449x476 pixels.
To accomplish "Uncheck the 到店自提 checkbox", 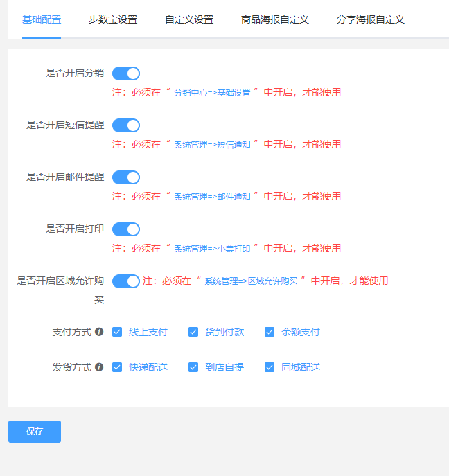I will coord(193,367).
